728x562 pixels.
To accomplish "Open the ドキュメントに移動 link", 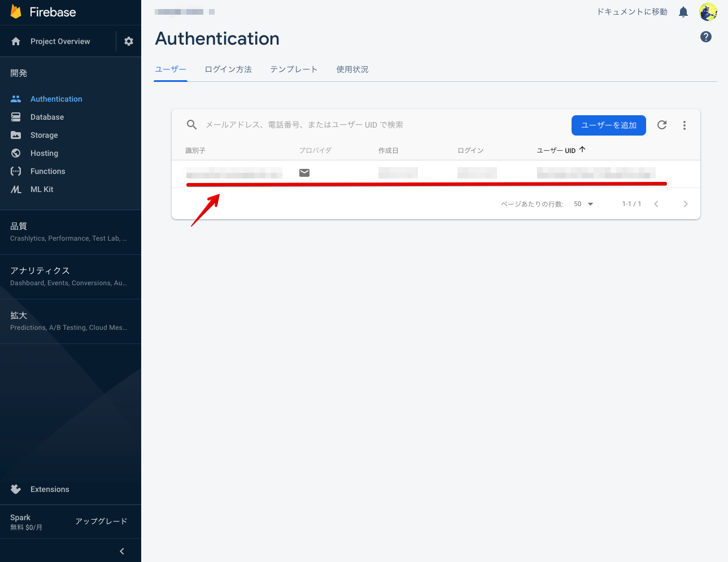I will pos(632,12).
